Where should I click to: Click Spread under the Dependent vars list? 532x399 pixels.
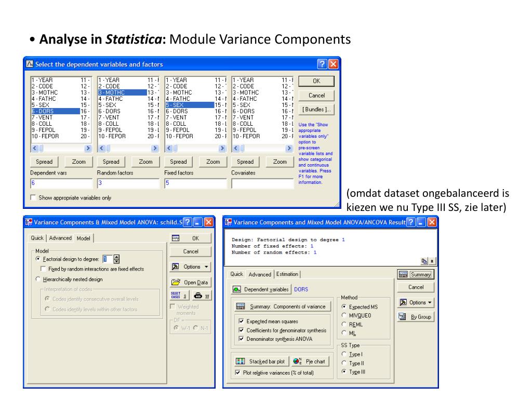[44, 162]
